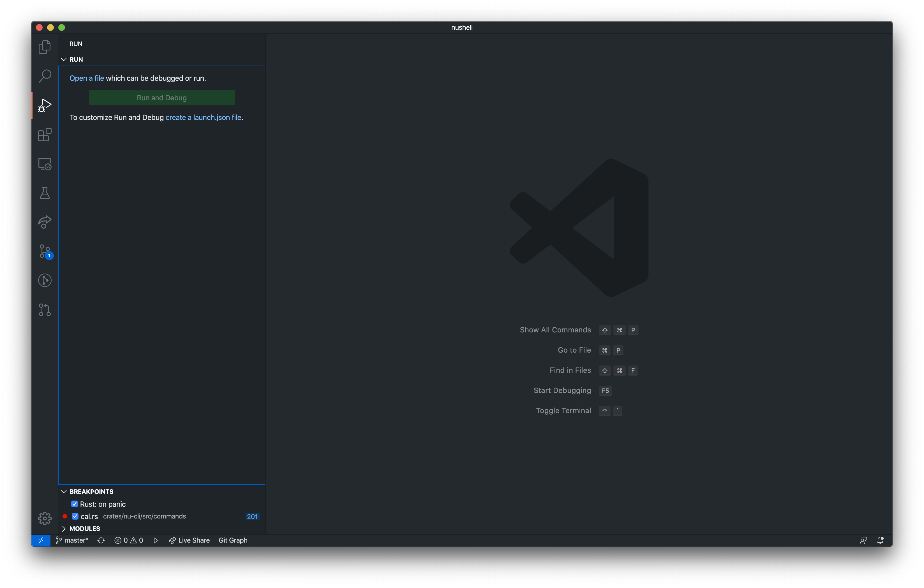
Task: Open the Testing panel
Action: (x=45, y=193)
